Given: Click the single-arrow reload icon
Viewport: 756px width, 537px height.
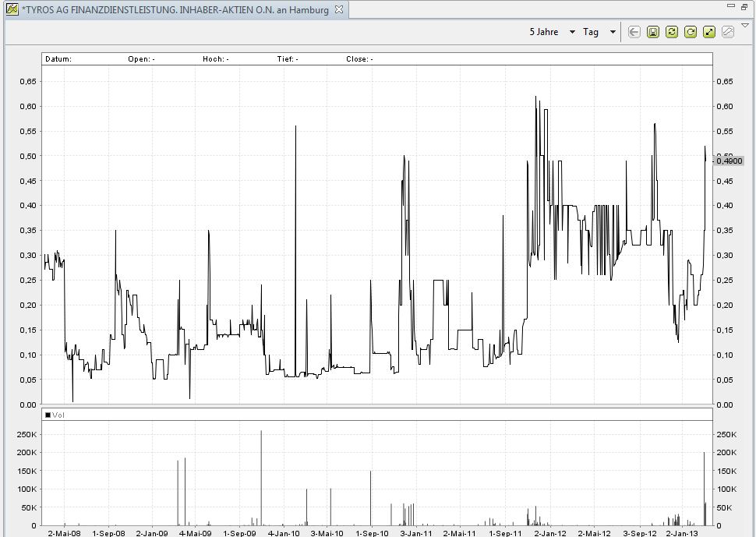Looking at the screenshot, I should (691, 32).
